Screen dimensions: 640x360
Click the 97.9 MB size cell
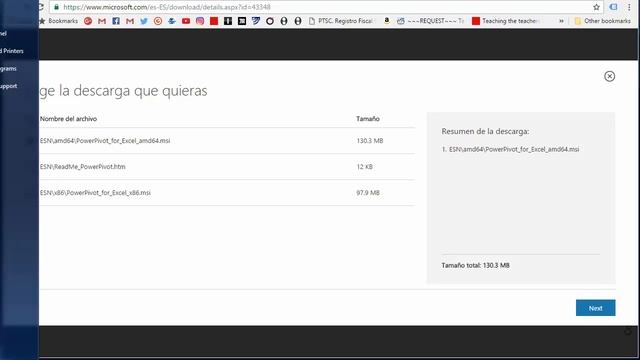point(368,193)
